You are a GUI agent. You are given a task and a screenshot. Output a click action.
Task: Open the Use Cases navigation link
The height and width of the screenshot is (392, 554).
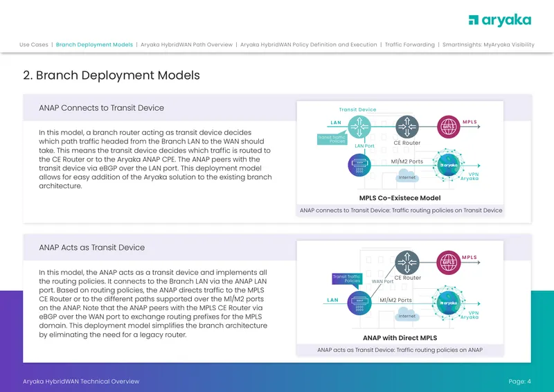point(33,44)
